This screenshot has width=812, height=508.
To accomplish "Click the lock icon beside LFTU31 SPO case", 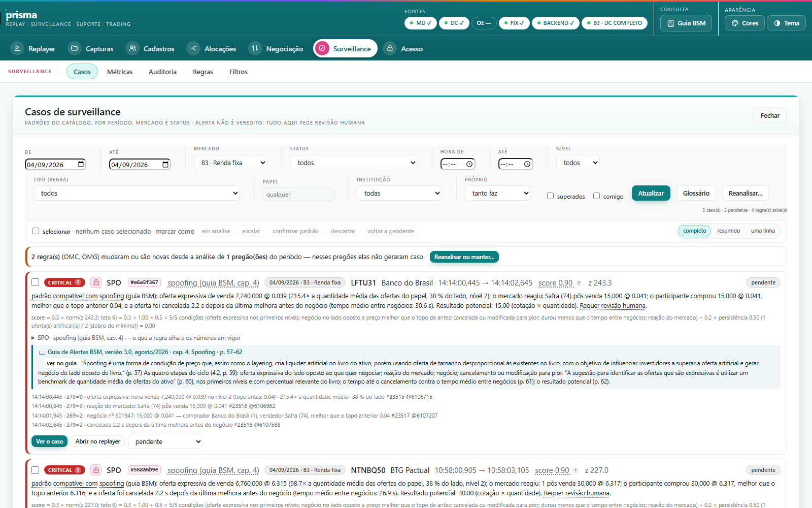I will coord(96,282).
